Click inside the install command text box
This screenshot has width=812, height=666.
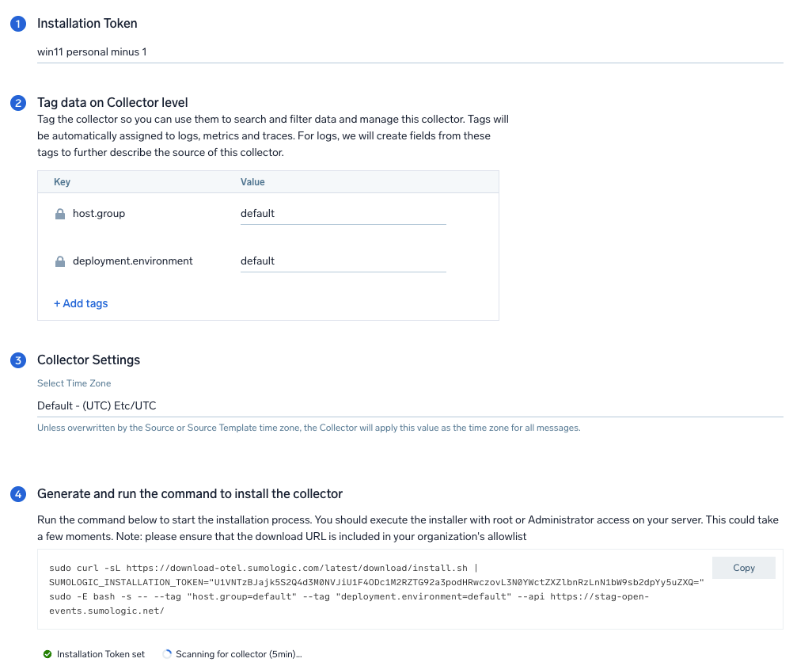[x=372, y=589]
